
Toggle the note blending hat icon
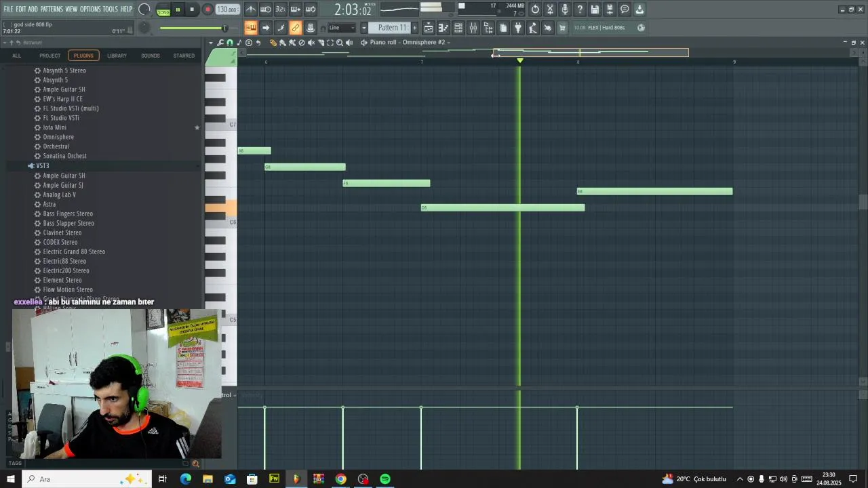click(x=310, y=28)
